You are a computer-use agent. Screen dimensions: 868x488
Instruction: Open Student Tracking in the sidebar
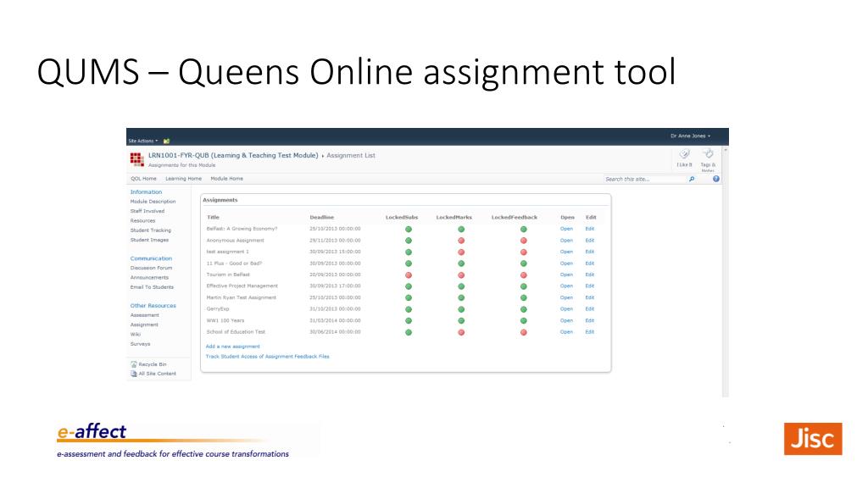[151, 230]
